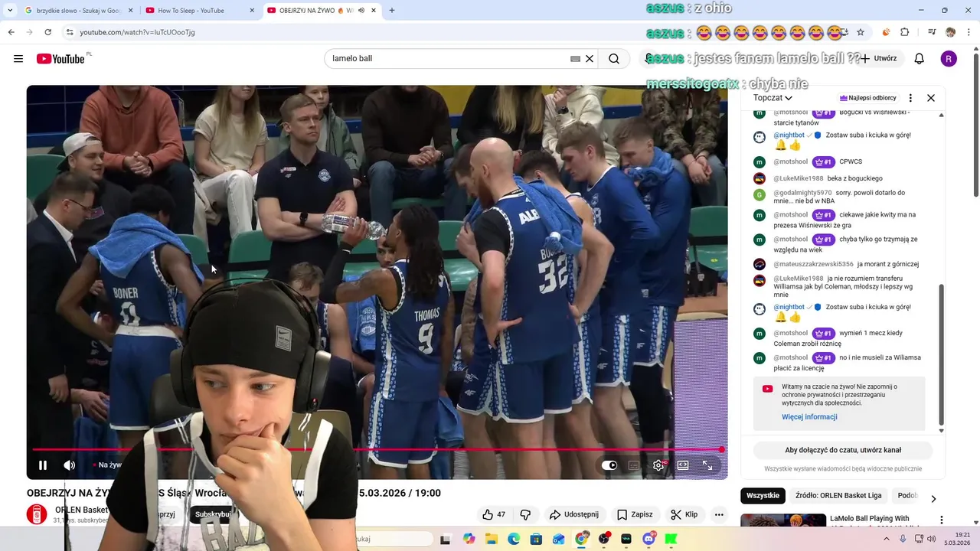Toggle subtitles in the video player

(x=634, y=465)
